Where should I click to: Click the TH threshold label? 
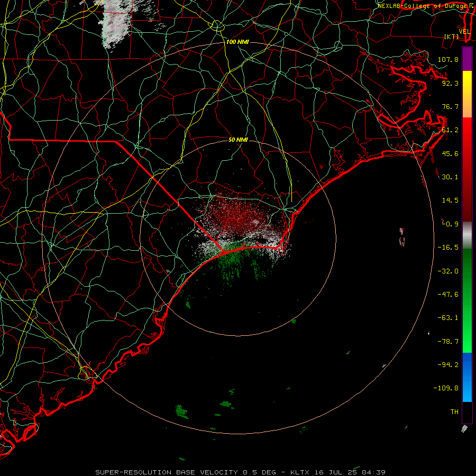454,412
